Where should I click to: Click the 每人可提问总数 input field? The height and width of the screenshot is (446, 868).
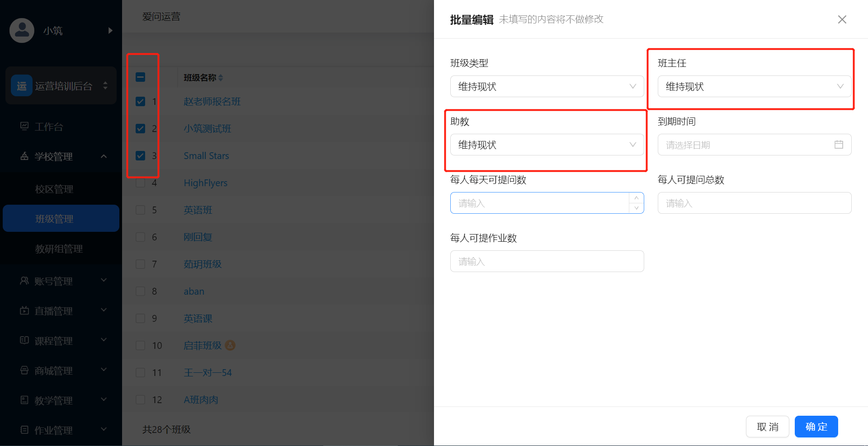click(x=755, y=203)
